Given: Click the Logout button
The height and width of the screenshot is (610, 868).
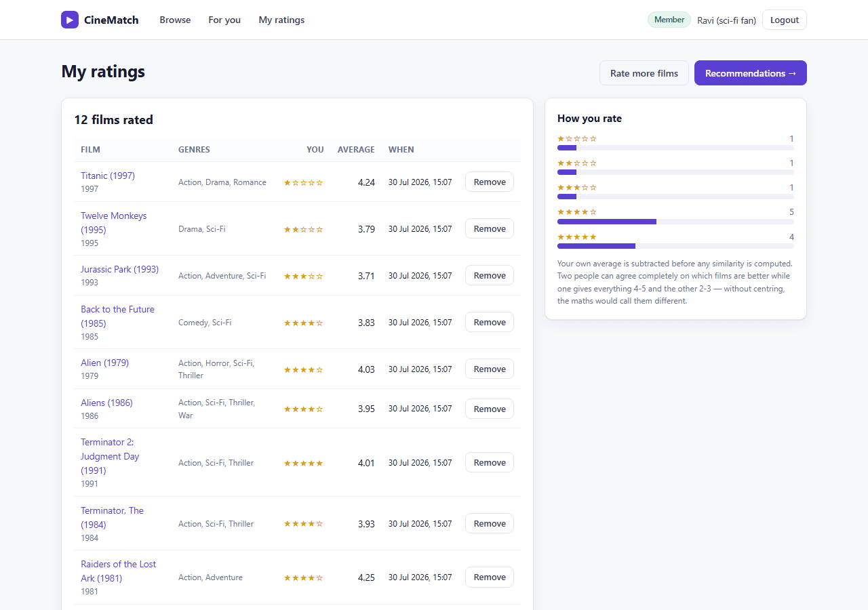Looking at the screenshot, I should 785,20.
